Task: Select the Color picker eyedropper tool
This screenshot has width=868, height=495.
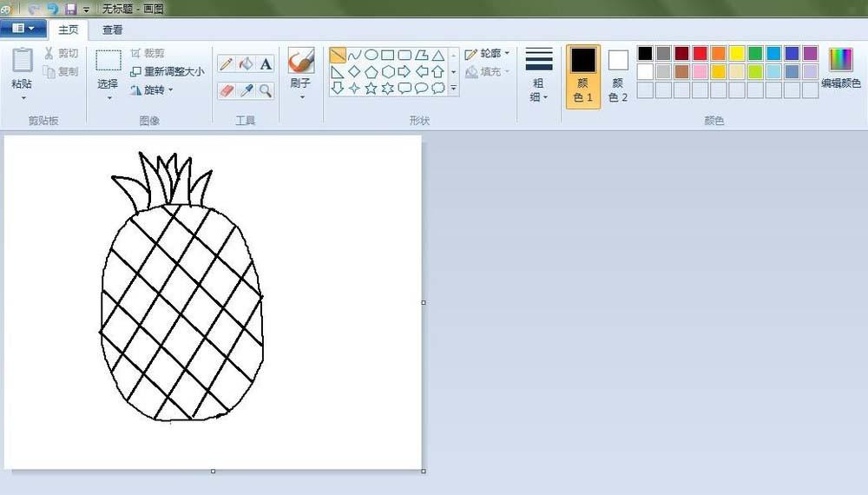Action: point(246,90)
